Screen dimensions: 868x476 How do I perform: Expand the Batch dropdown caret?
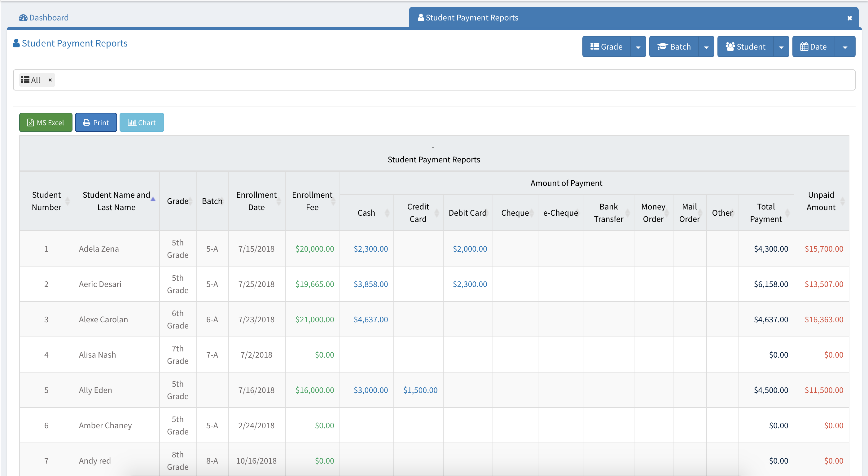pos(706,47)
